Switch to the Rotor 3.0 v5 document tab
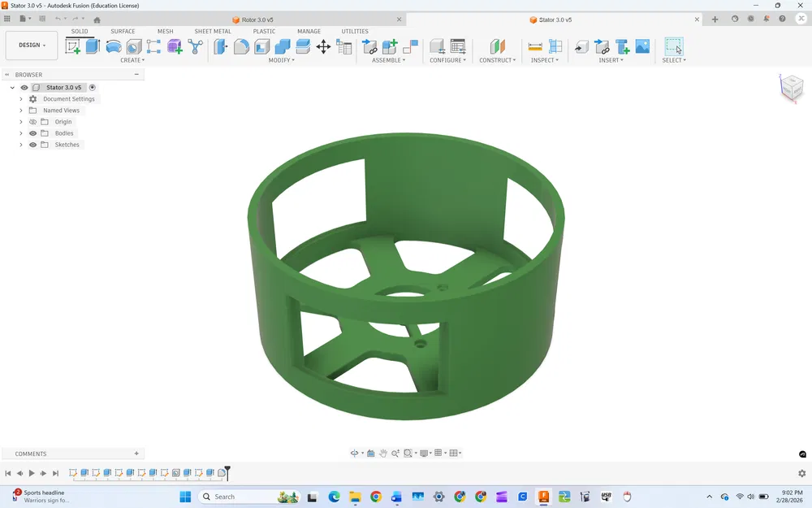 click(257, 20)
